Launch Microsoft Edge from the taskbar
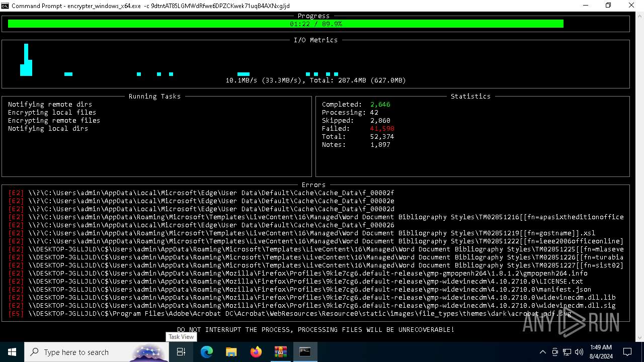Viewport: 644px width, 362px height. [x=207, y=352]
